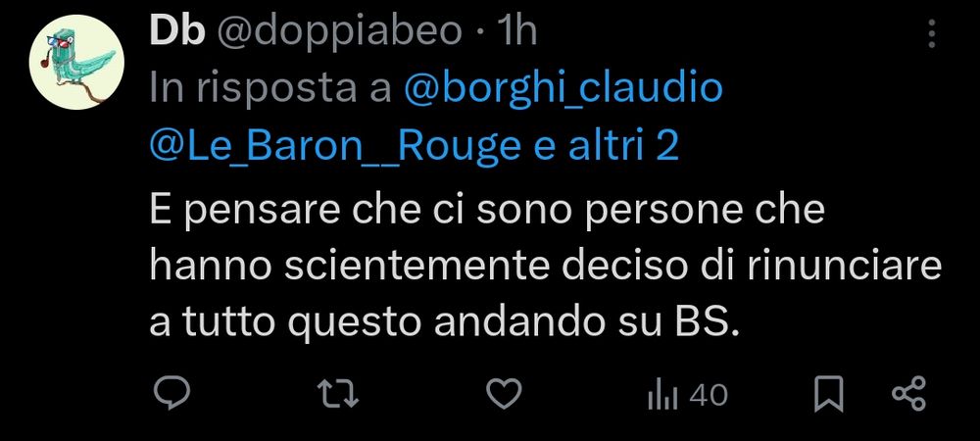Open view analytics bar chart icon
Image resolution: width=980 pixels, height=441 pixels.
pos(662,396)
